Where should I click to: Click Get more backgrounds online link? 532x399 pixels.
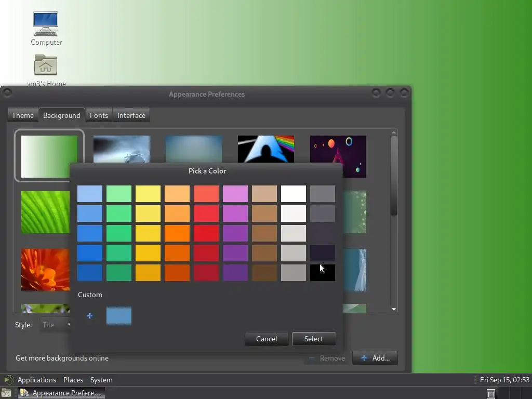pos(62,358)
